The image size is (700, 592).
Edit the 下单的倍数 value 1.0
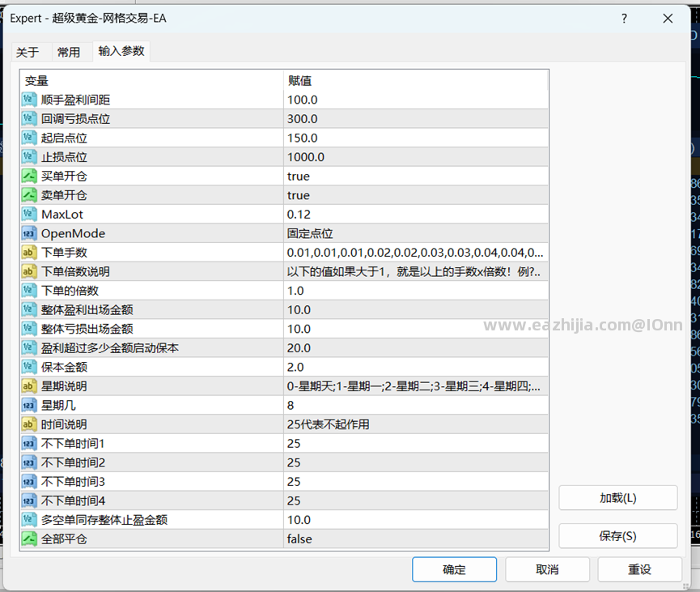point(416,291)
